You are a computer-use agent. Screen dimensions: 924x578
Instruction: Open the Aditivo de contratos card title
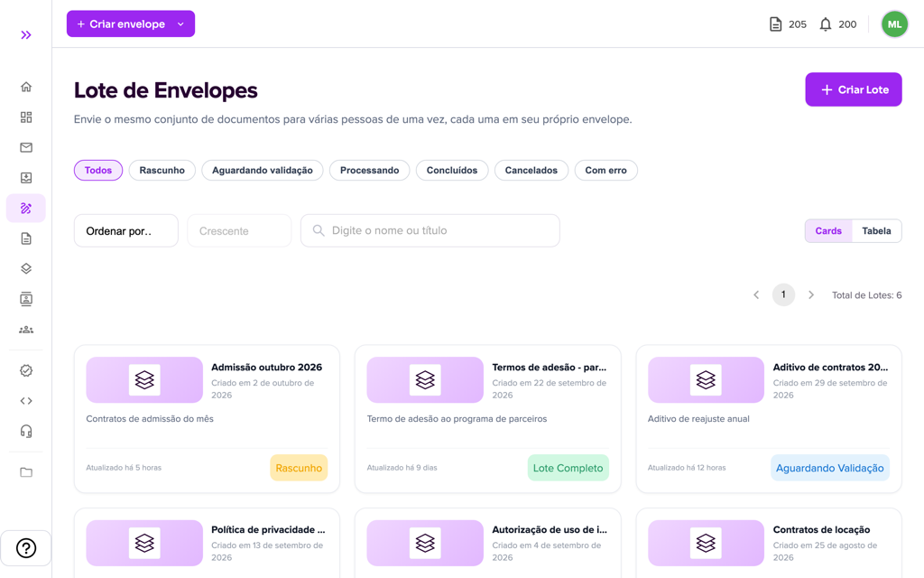(830, 367)
